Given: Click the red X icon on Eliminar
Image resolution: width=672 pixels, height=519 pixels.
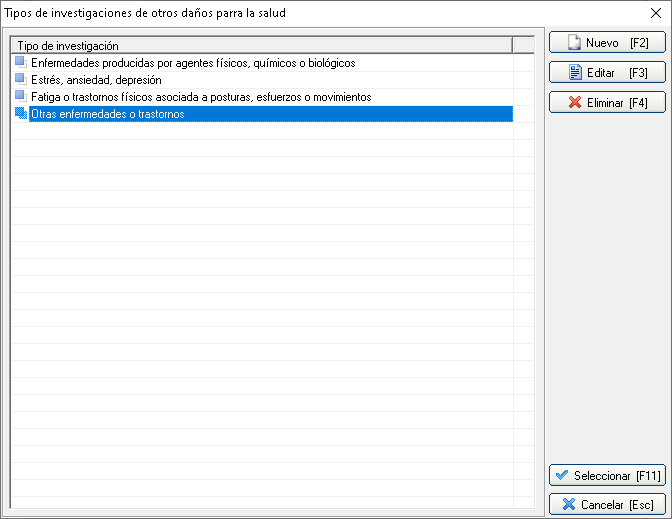Looking at the screenshot, I should tap(575, 103).
